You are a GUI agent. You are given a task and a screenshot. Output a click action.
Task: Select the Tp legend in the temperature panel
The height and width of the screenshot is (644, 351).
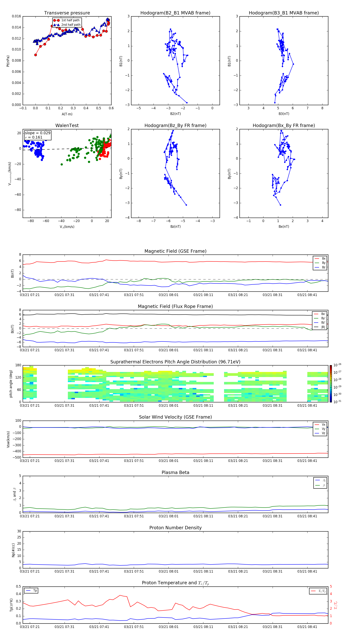[x=31, y=591]
